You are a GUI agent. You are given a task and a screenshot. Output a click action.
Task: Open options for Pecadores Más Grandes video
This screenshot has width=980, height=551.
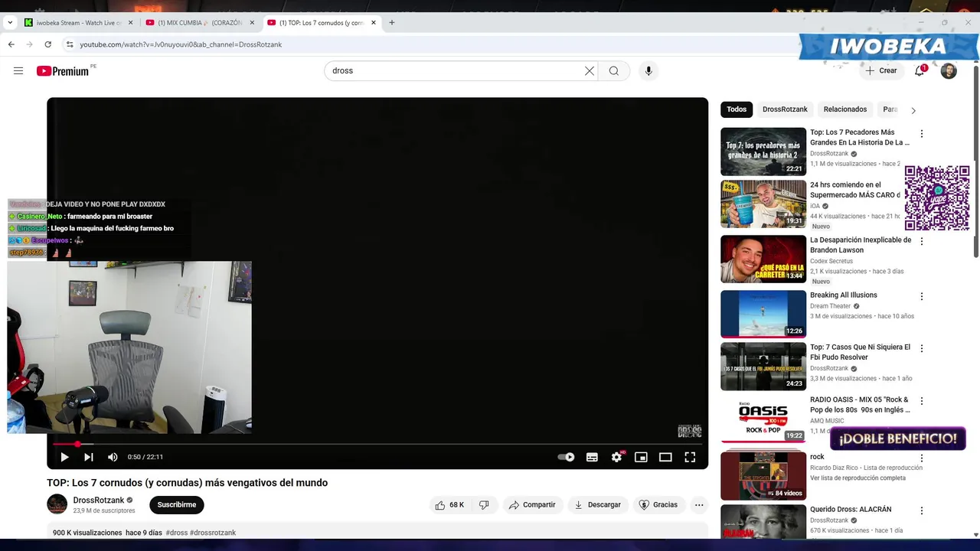click(922, 134)
